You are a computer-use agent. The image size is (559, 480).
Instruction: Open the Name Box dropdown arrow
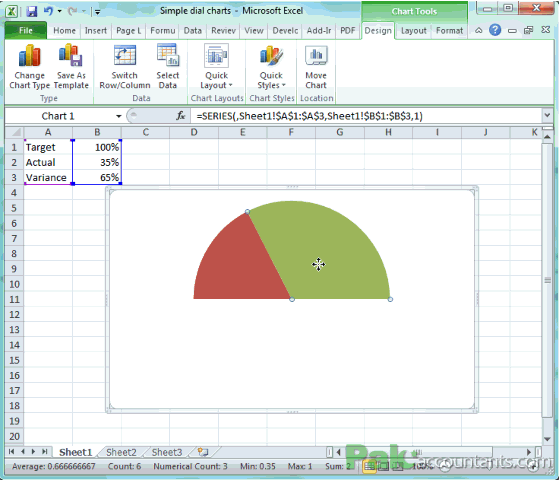pyautogui.click(x=118, y=116)
